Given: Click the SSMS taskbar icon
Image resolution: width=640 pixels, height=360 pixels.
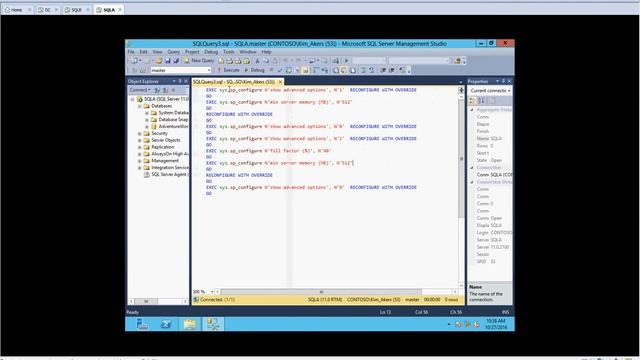Looking at the screenshot, I should [213, 324].
